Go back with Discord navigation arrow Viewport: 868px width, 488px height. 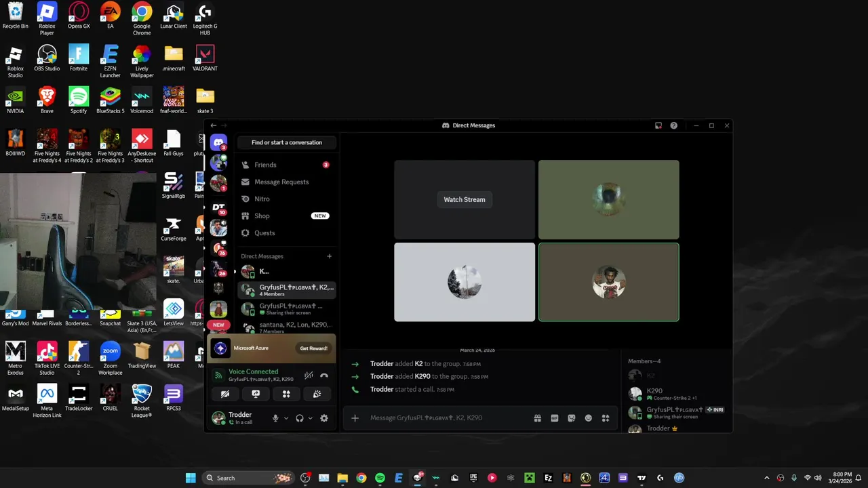(214, 125)
